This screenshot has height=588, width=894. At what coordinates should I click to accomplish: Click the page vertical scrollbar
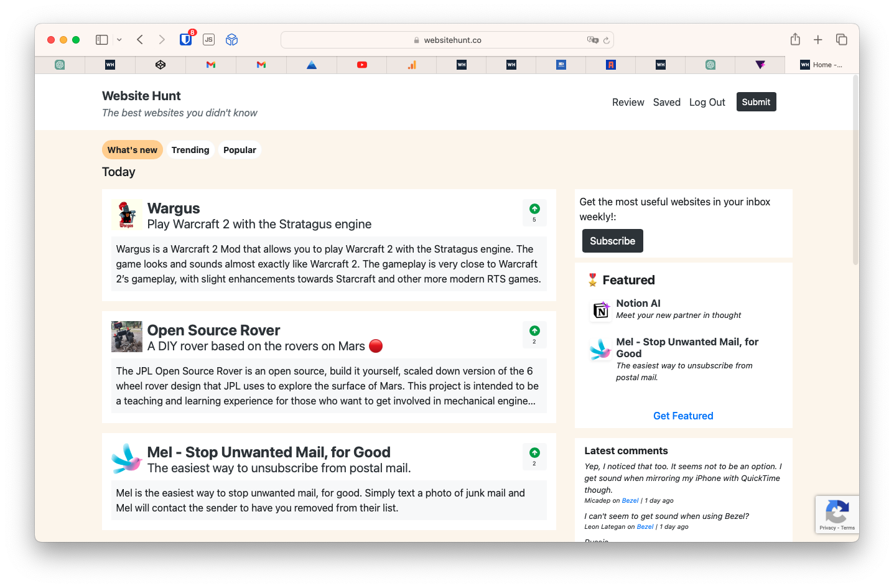[x=855, y=171]
